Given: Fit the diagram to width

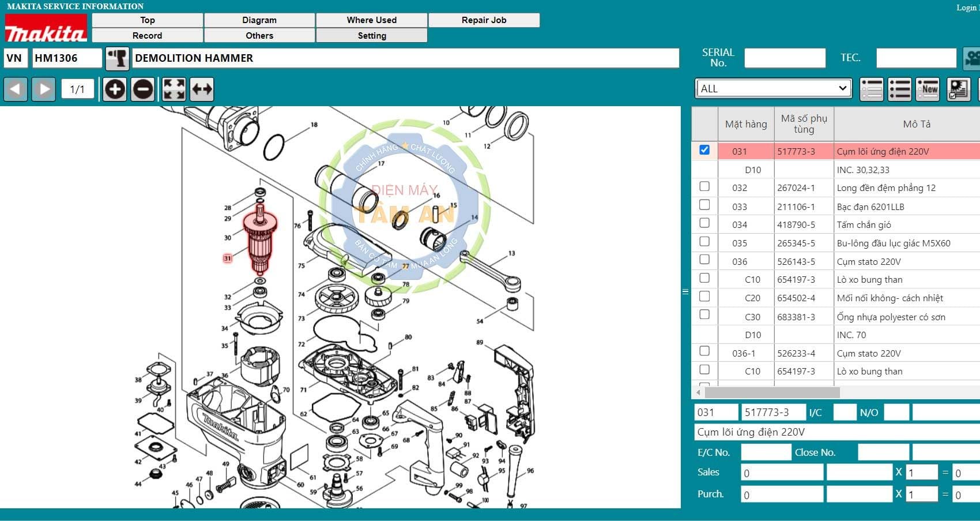Looking at the screenshot, I should [x=202, y=89].
